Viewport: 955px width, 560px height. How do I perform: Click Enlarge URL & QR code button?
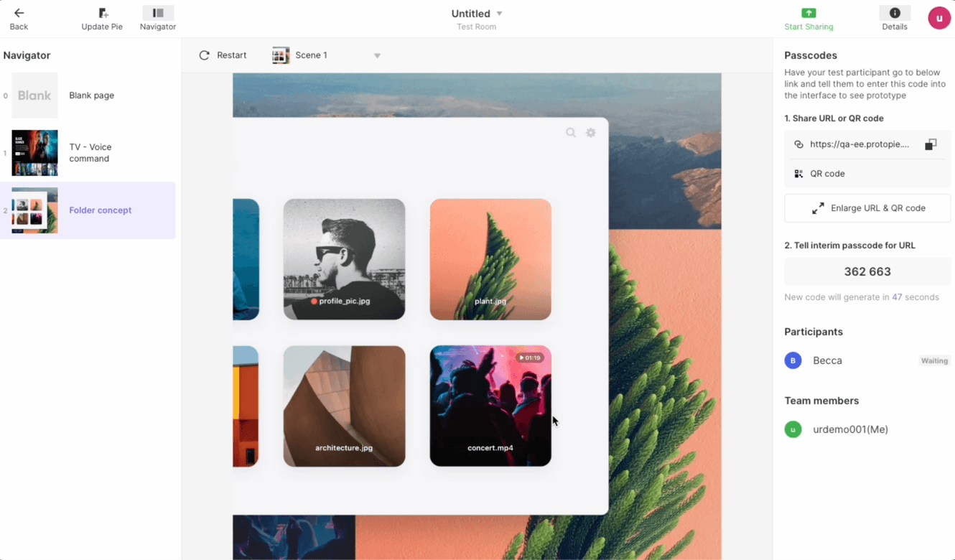(867, 208)
